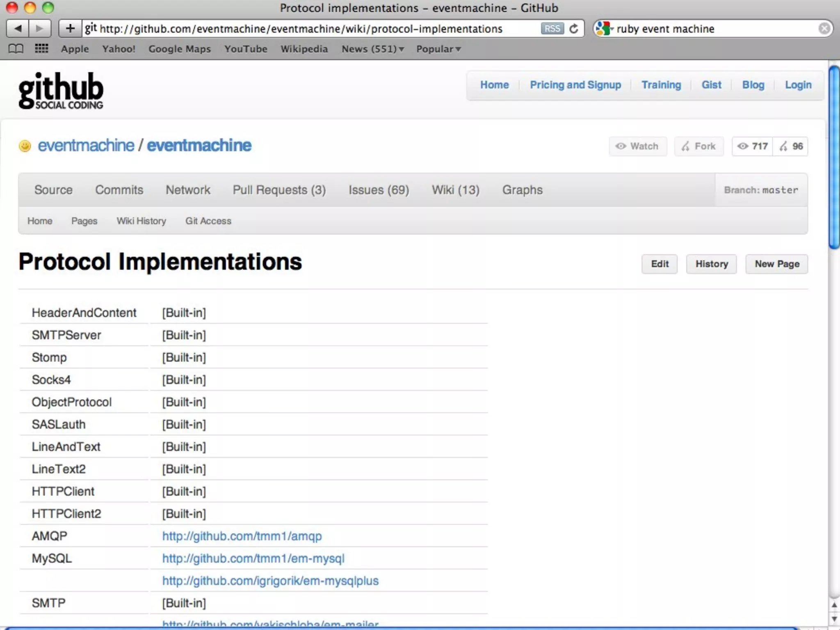This screenshot has width=840, height=630.
Task: Open the tmm1/amqp GitHub link
Action: (242, 536)
